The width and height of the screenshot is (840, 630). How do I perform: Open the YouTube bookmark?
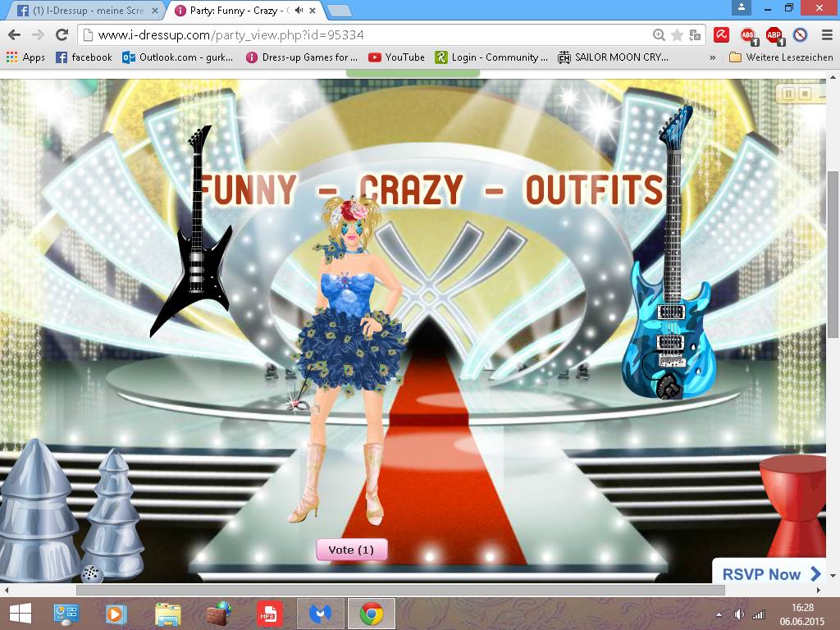tap(396, 57)
